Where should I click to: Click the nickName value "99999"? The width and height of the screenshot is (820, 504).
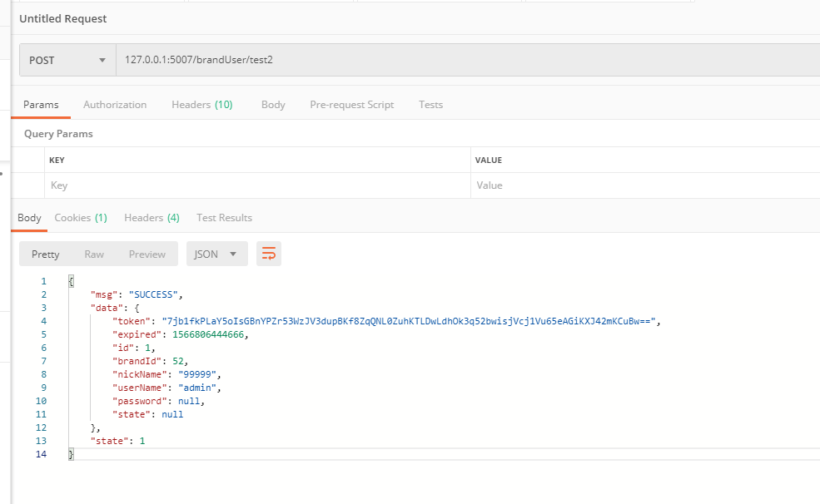(x=197, y=374)
